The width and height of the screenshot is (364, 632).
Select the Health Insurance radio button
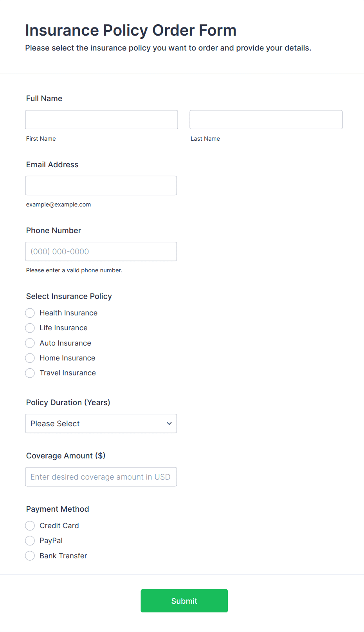pos(30,313)
